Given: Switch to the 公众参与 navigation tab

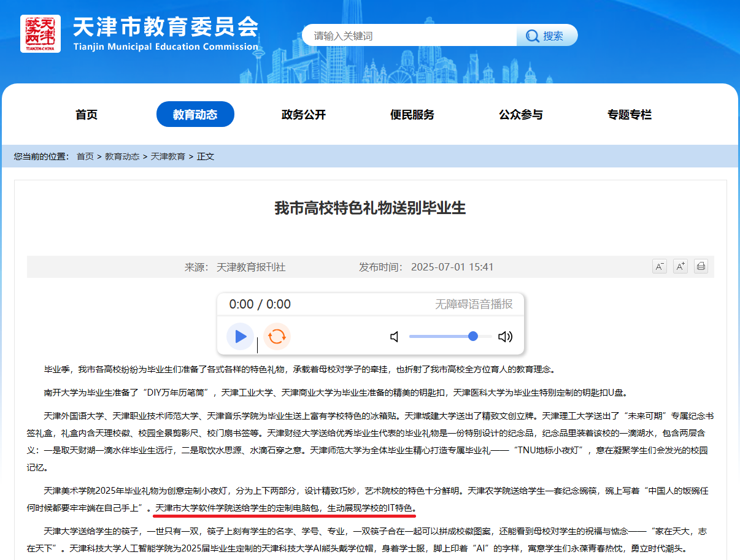Looking at the screenshot, I should pos(521,115).
